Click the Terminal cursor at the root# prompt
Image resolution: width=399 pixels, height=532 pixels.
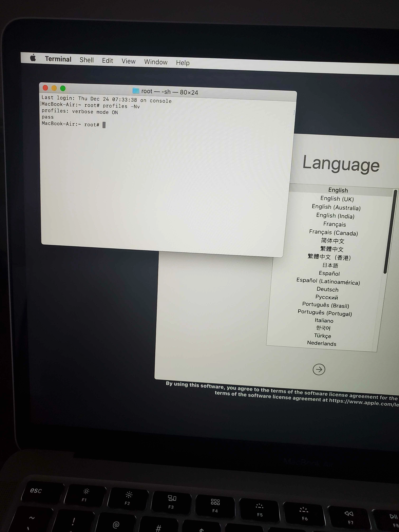pos(104,125)
